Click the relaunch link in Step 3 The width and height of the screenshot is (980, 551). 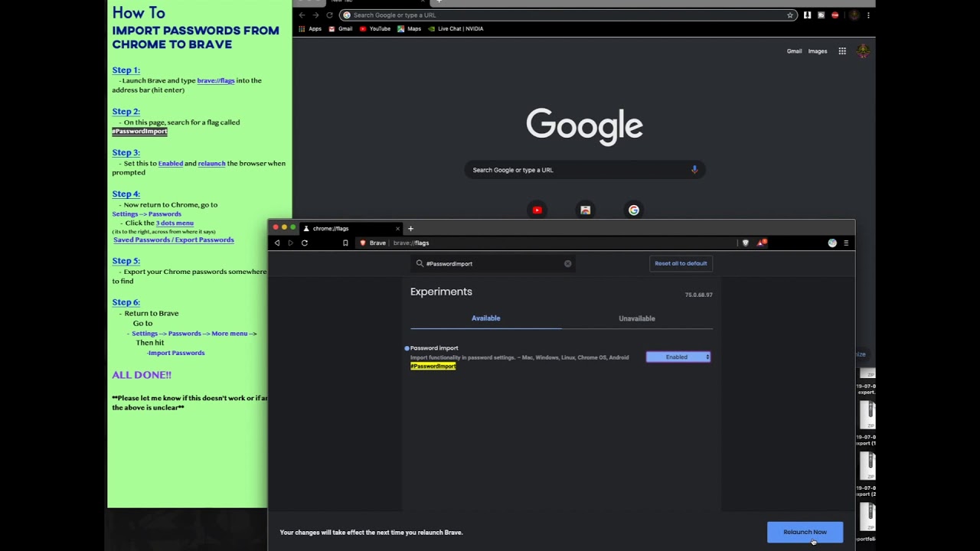tap(211, 163)
